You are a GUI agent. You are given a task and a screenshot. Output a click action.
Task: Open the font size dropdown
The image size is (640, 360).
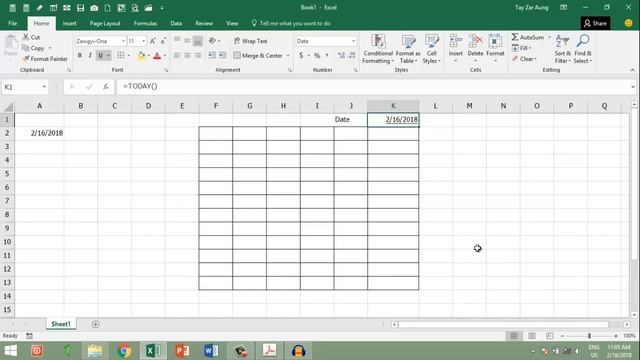point(143,41)
